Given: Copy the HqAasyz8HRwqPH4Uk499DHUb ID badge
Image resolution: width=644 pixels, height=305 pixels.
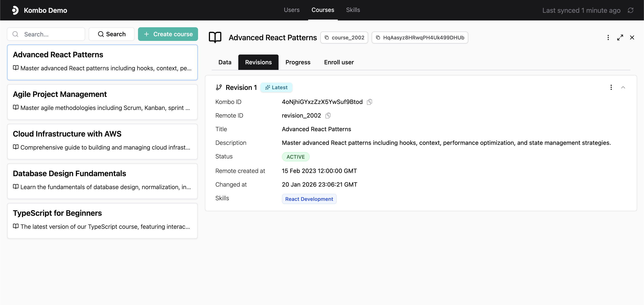Looking at the screenshot, I should (420, 37).
